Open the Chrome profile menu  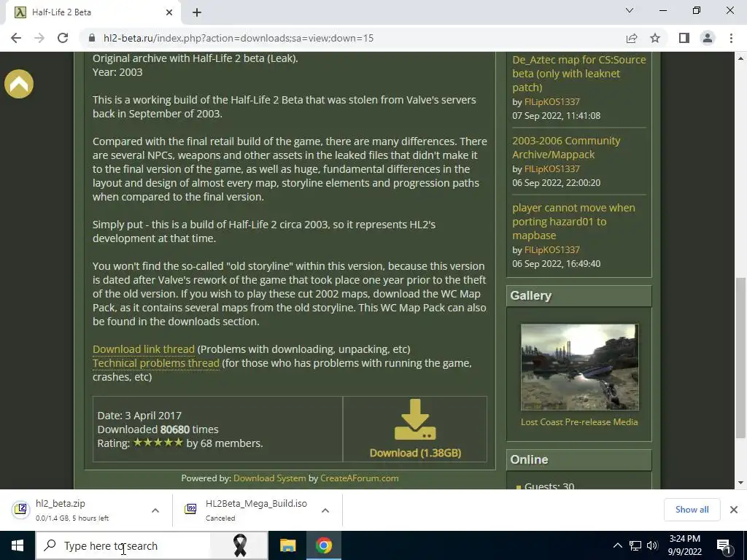coord(708,38)
